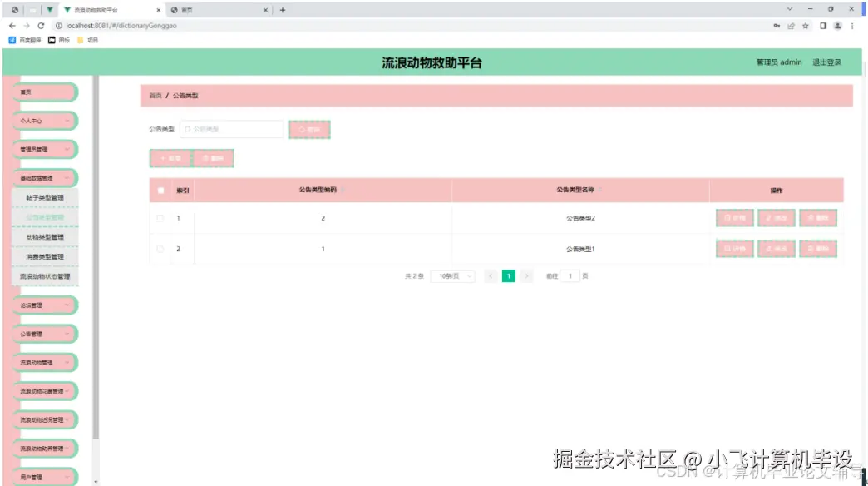Image resolution: width=868 pixels, height=486 pixels.
Task: Expand the 论坛管理 sidebar group
Action: click(44, 305)
